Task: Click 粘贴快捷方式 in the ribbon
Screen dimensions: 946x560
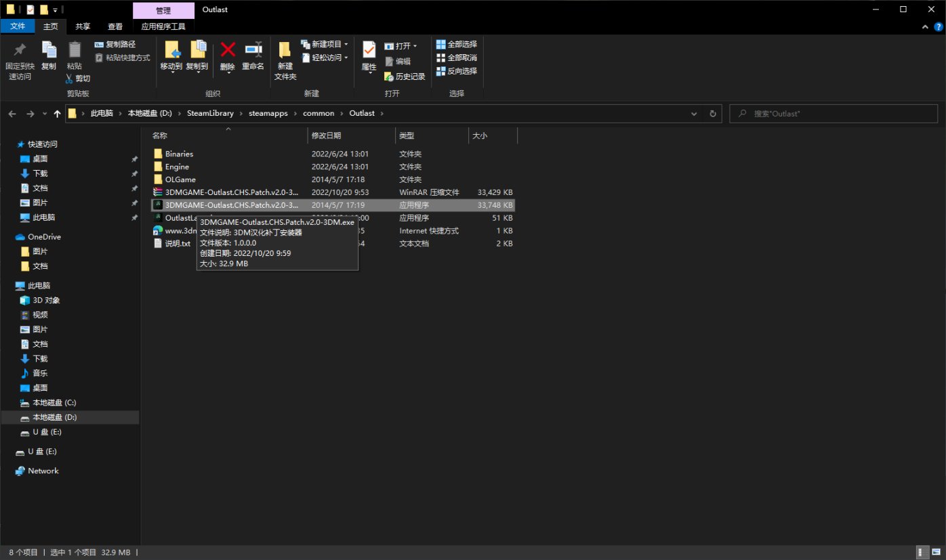Action: [x=123, y=58]
